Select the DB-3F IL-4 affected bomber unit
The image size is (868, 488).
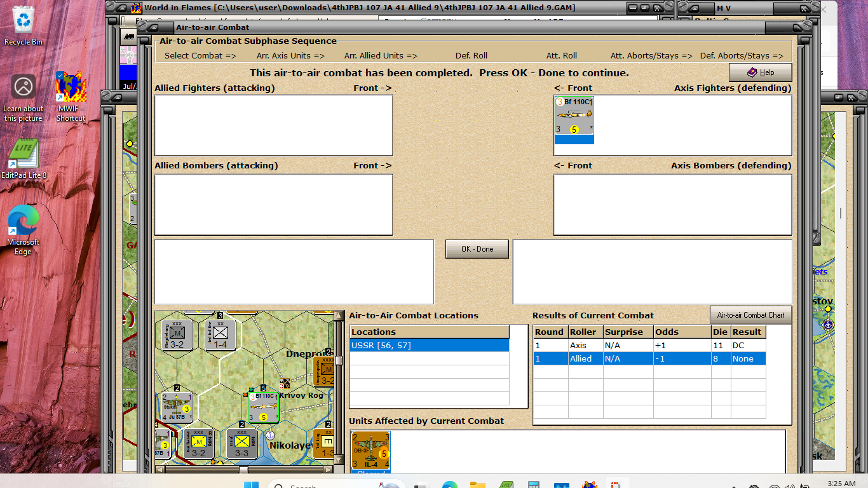(371, 451)
